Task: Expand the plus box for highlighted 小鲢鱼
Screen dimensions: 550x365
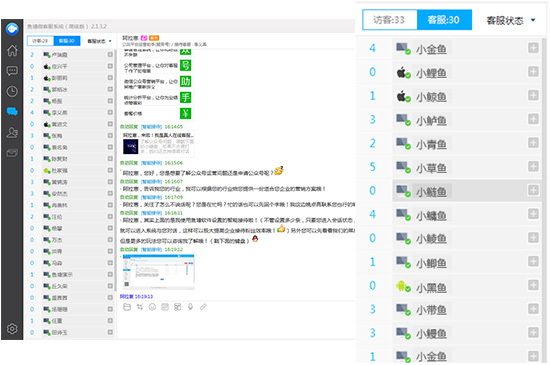Action: click(533, 190)
